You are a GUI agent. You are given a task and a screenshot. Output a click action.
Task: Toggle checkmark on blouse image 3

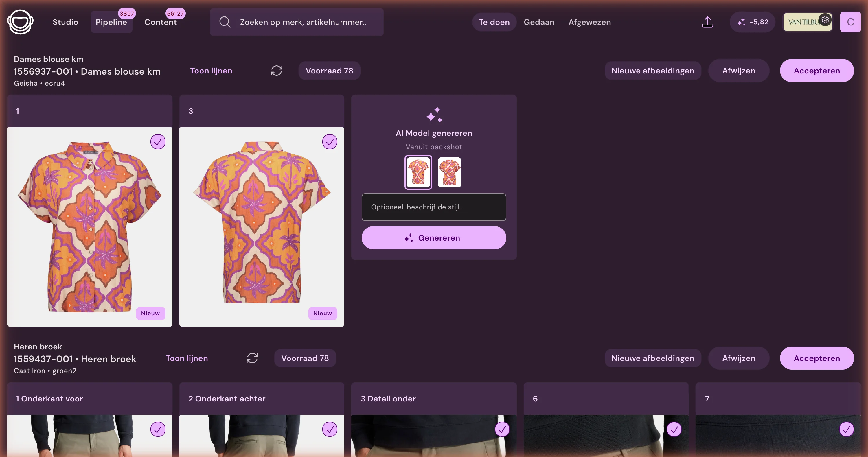pos(330,142)
